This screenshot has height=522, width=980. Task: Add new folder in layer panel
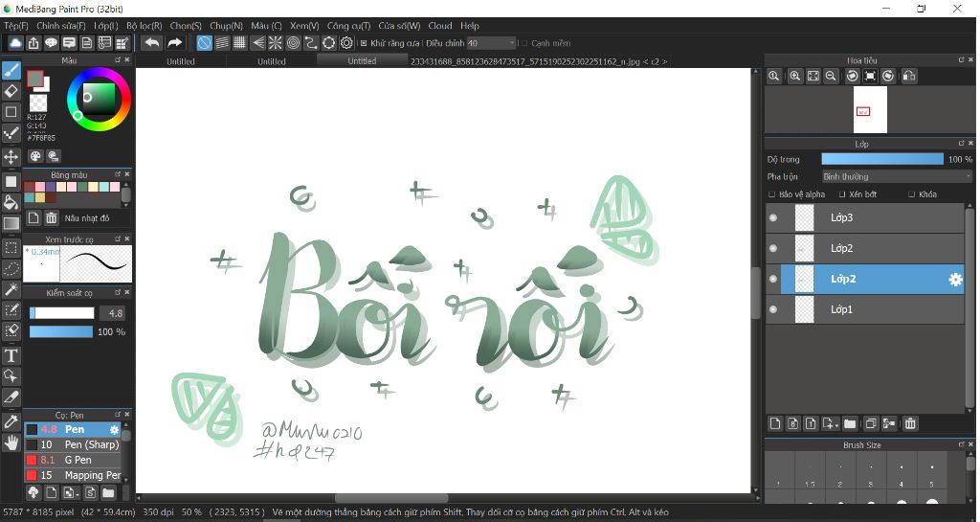[850, 424]
